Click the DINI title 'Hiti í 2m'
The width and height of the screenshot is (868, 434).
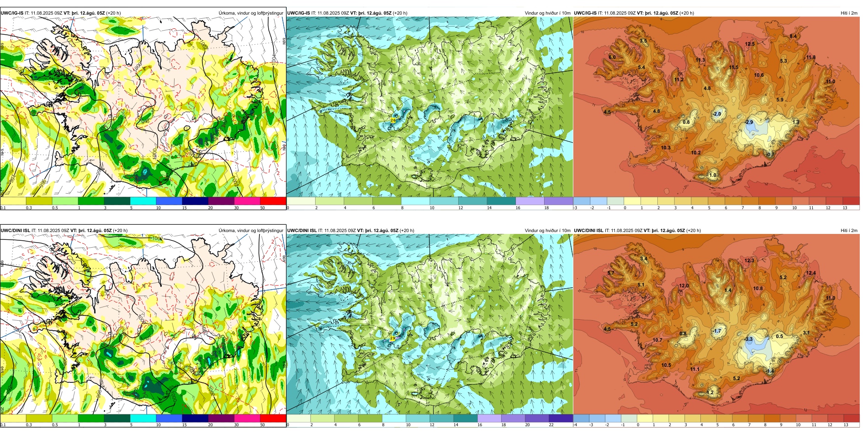pyautogui.click(x=849, y=231)
